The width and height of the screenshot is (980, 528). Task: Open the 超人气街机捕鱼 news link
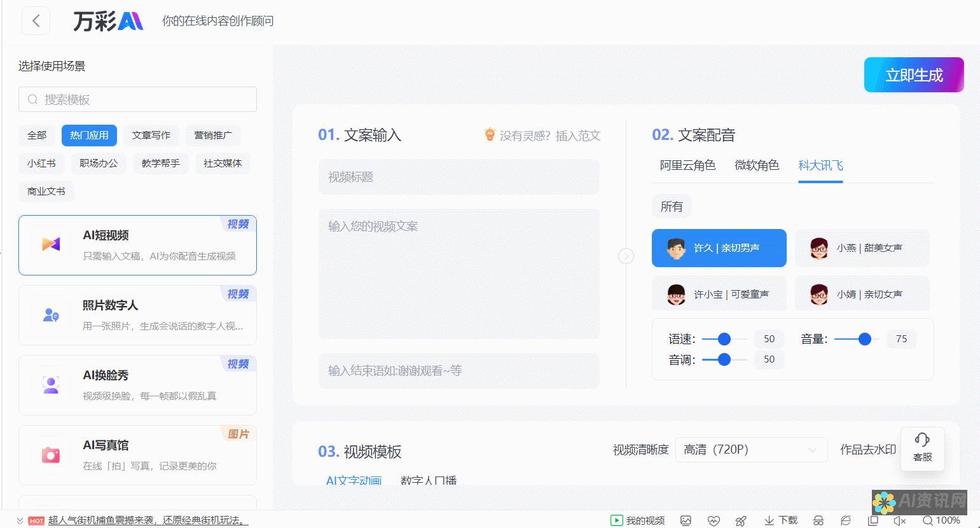(148, 520)
